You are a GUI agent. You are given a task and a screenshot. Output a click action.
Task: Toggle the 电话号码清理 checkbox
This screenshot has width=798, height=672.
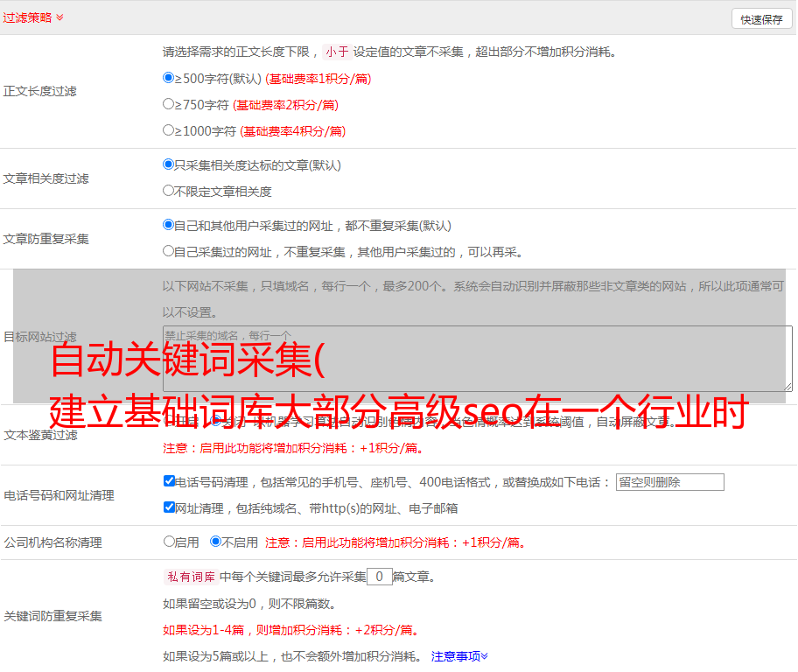[x=170, y=481]
